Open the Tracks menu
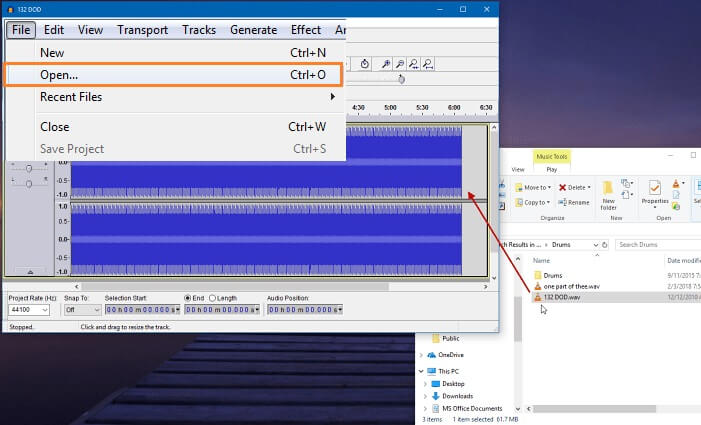The width and height of the screenshot is (701, 425). click(x=199, y=30)
